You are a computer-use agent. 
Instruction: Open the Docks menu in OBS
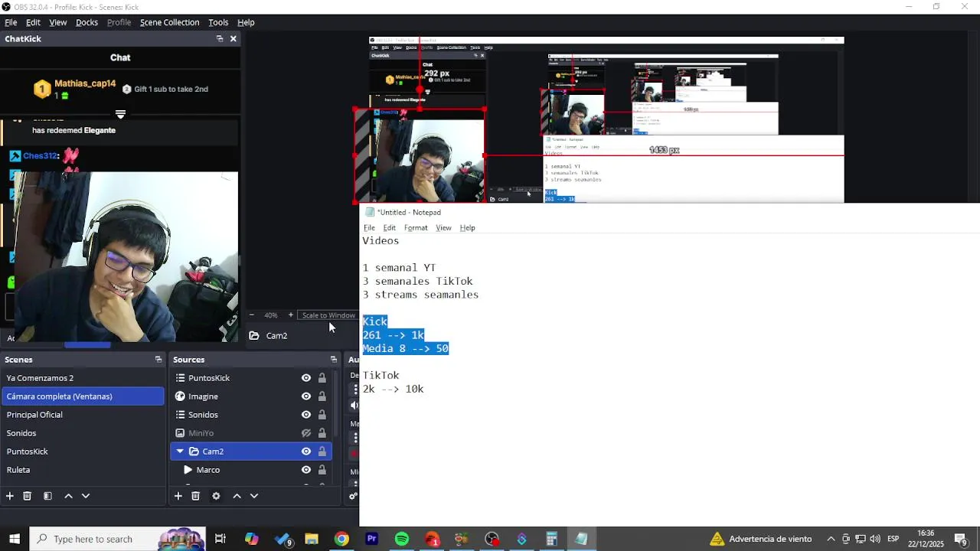[87, 22]
